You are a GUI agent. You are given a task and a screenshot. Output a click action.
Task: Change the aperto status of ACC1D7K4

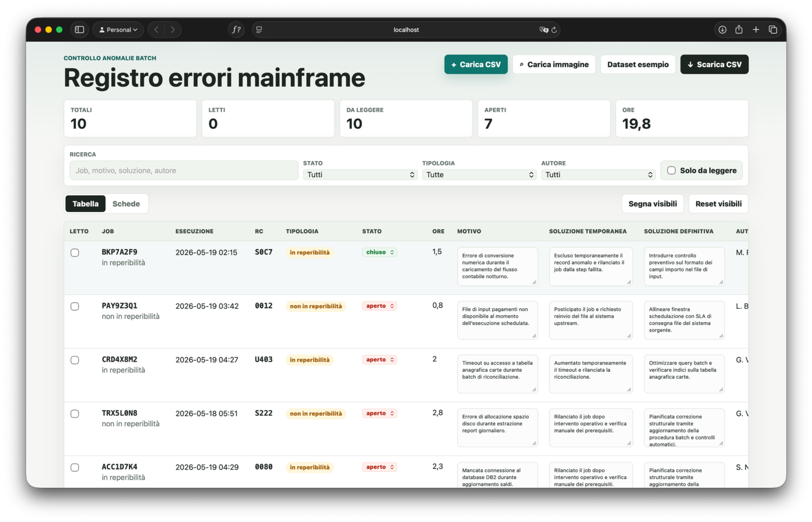click(x=379, y=467)
